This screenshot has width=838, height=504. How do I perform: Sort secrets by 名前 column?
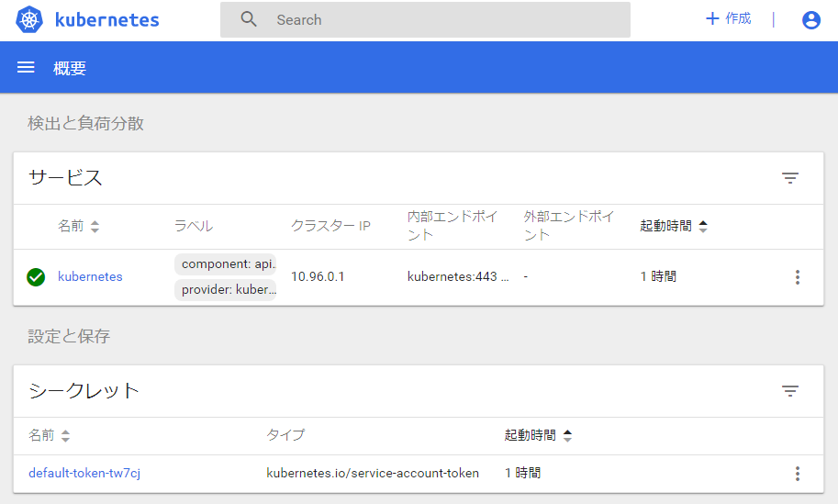pos(49,435)
